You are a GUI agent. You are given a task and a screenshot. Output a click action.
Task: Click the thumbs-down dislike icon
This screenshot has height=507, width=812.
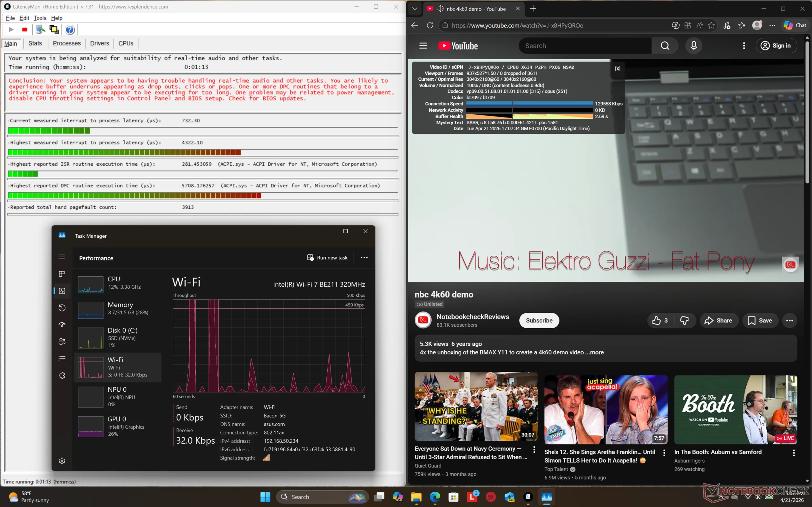coord(684,321)
